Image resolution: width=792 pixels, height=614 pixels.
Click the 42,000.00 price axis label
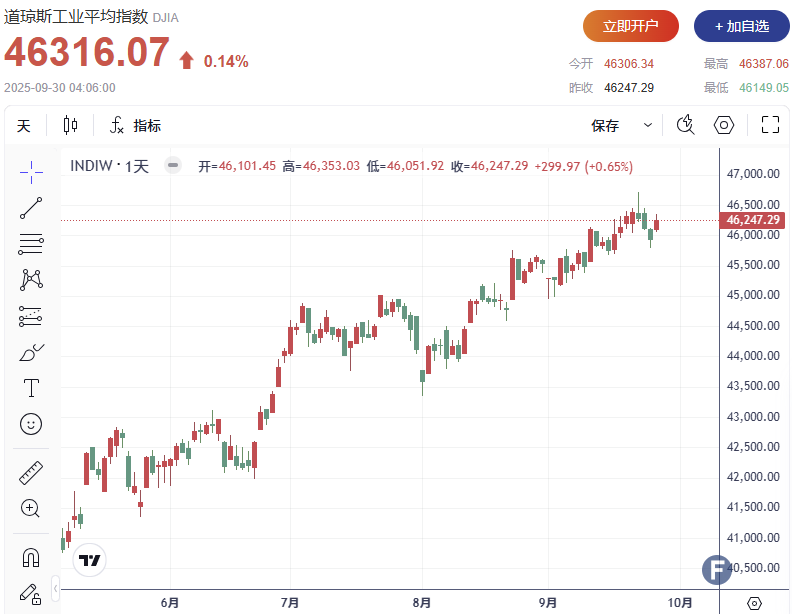coord(753,477)
